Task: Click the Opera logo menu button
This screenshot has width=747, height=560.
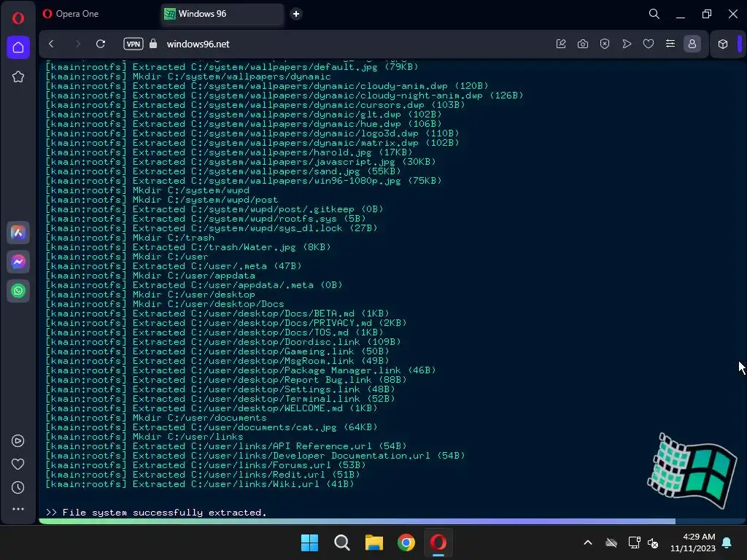Action: click(18, 18)
